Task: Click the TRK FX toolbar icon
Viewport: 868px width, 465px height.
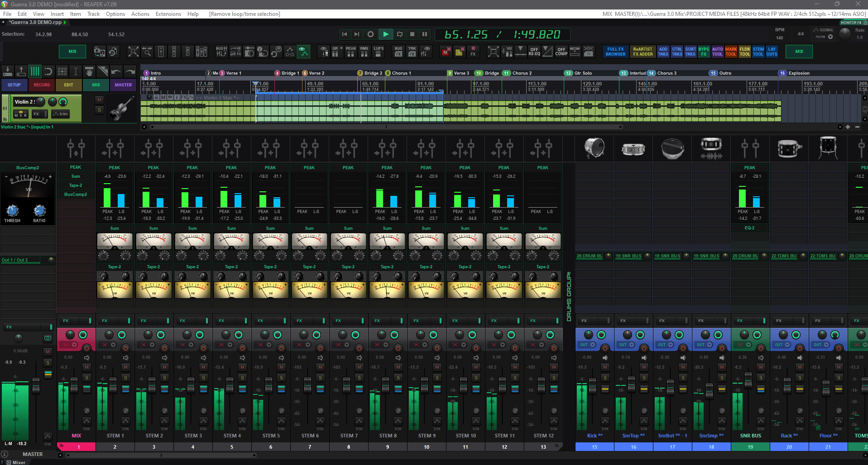Action: 412,52
